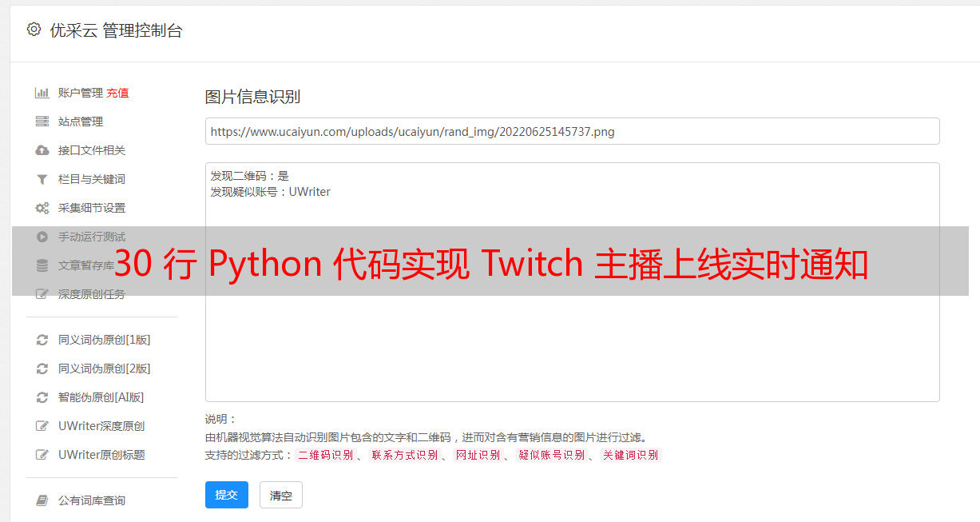Click the edit icon for UWriter原创标题
Image resolution: width=980 pixels, height=522 pixels.
click(42, 455)
